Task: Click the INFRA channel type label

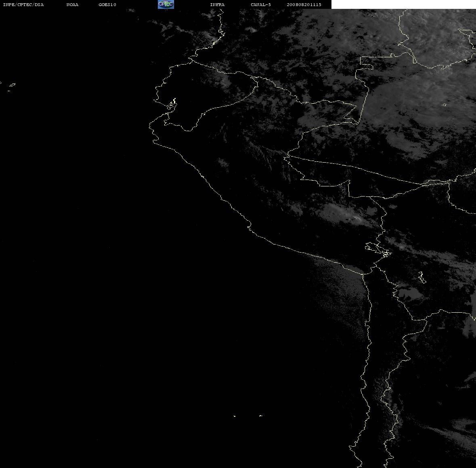Action: 217,4
